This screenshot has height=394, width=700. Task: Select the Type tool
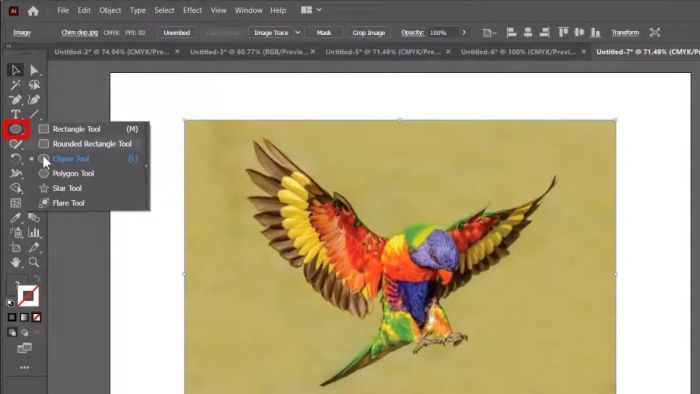(15, 114)
